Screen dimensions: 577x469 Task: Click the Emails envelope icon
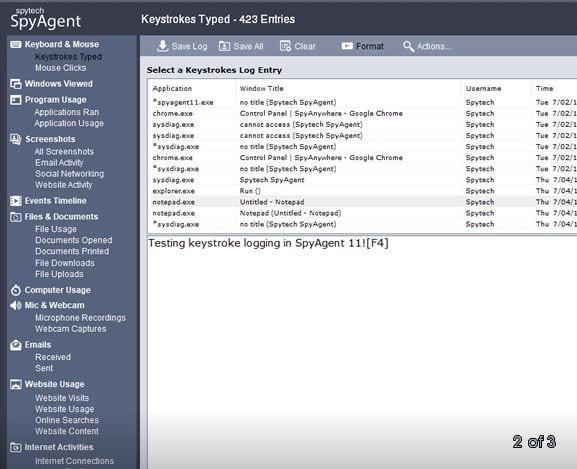point(16,345)
